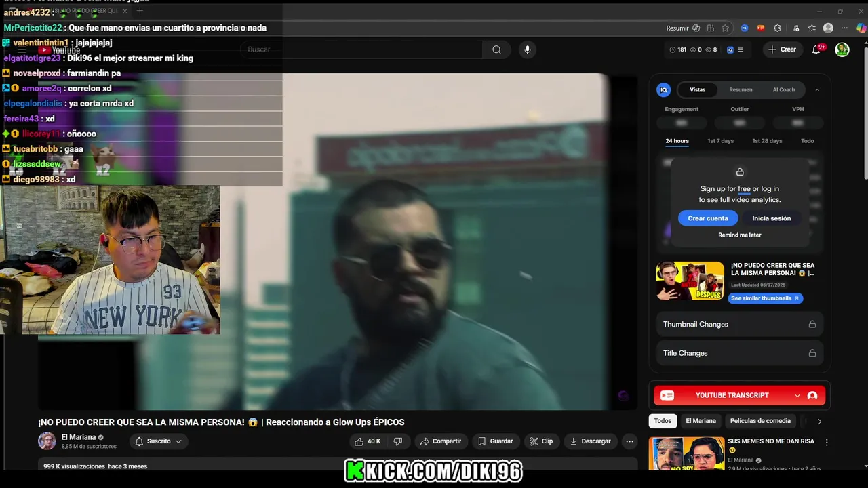Open SUS MEMES NO ME DAN RISA thumbnail

(686, 453)
